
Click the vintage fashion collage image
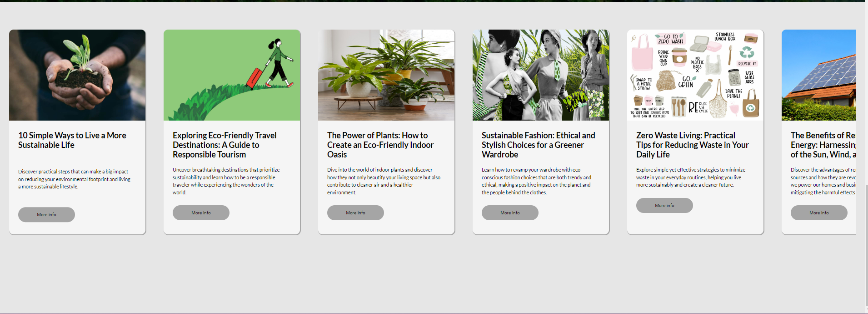pyautogui.click(x=541, y=75)
